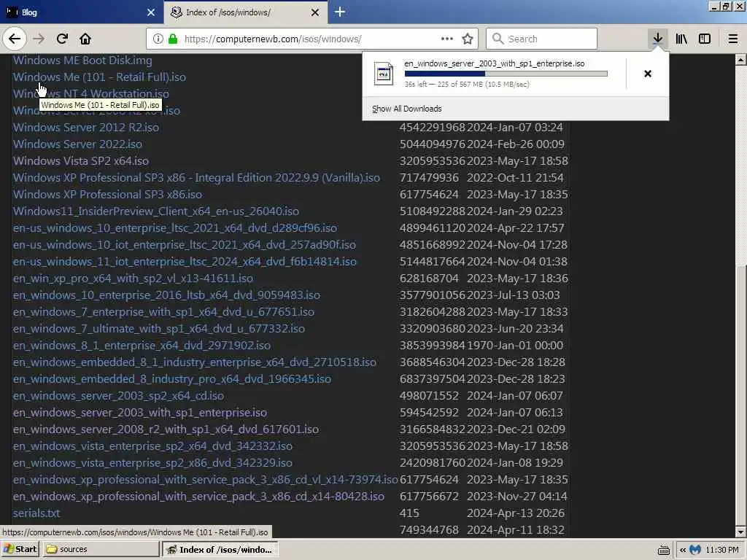
Task: Click the ISO file icon in downloads panel
Action: pos(384,74)
